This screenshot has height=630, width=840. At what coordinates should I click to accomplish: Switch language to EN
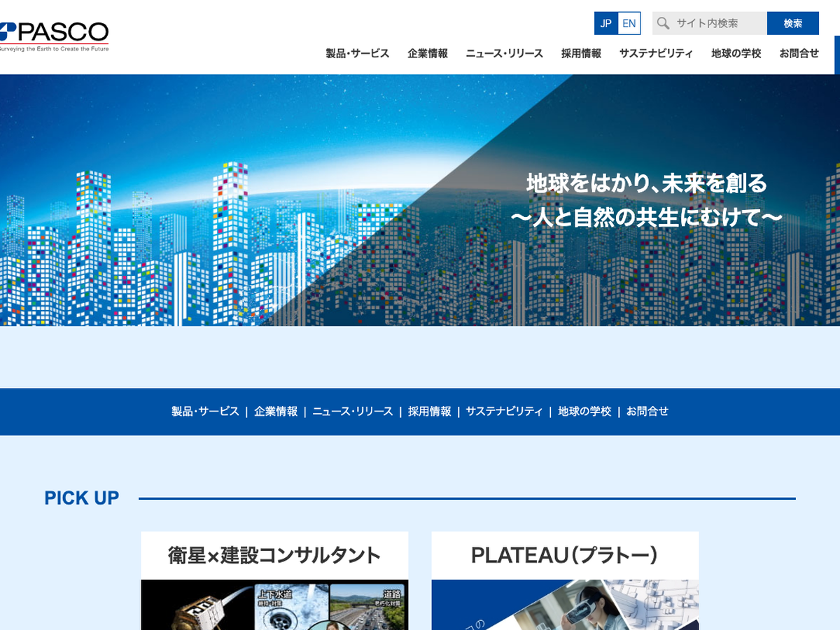point(629,23)
